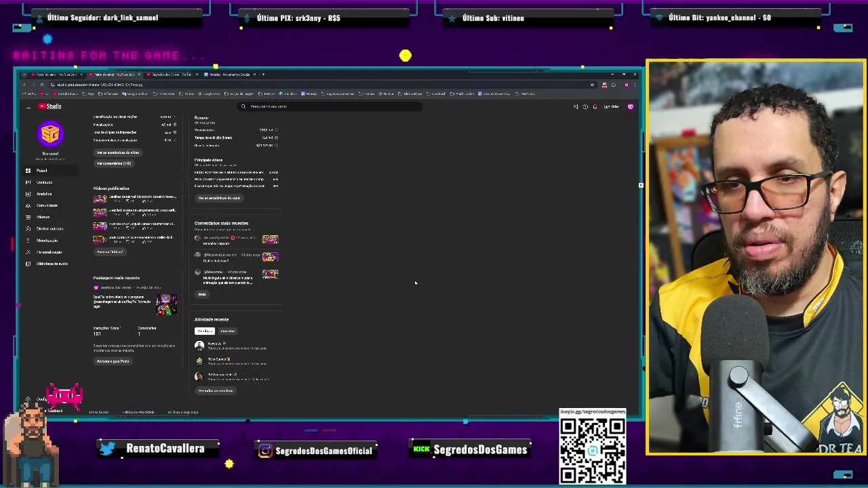Open the latest community post image thumbnail
This screenshot has width=868, height=488.
click(166, 304)
